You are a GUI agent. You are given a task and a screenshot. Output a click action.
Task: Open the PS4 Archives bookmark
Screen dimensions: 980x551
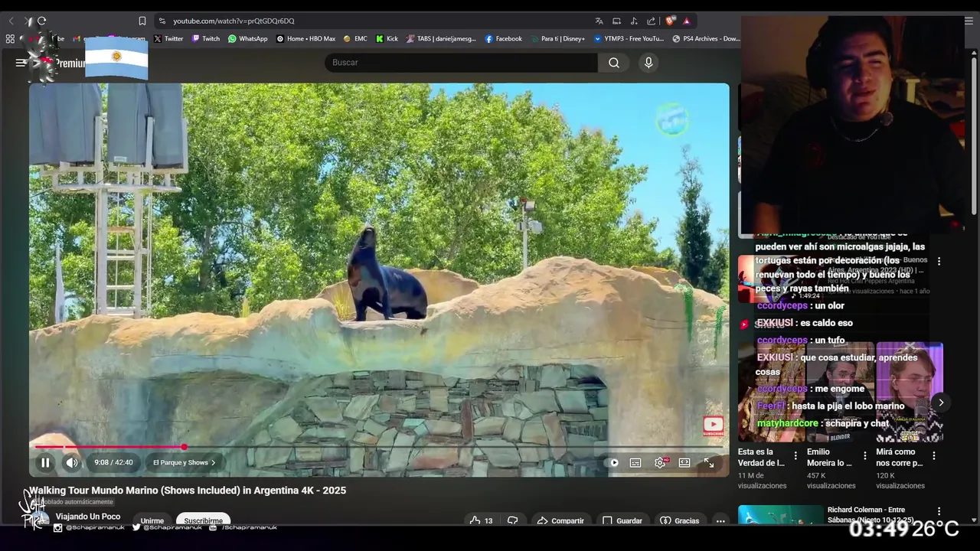click(707, 38)
